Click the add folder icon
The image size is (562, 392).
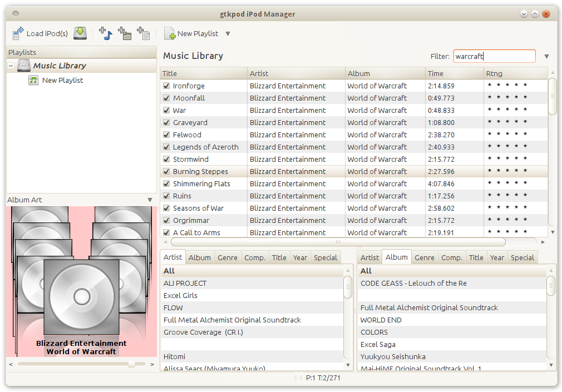click(x=125, y=33)
